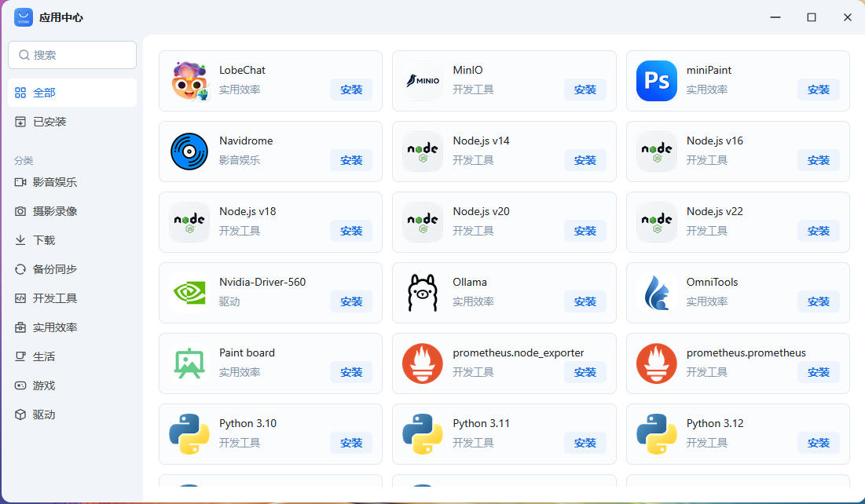
Task: Open the Ollama title text
Action: 470,282
